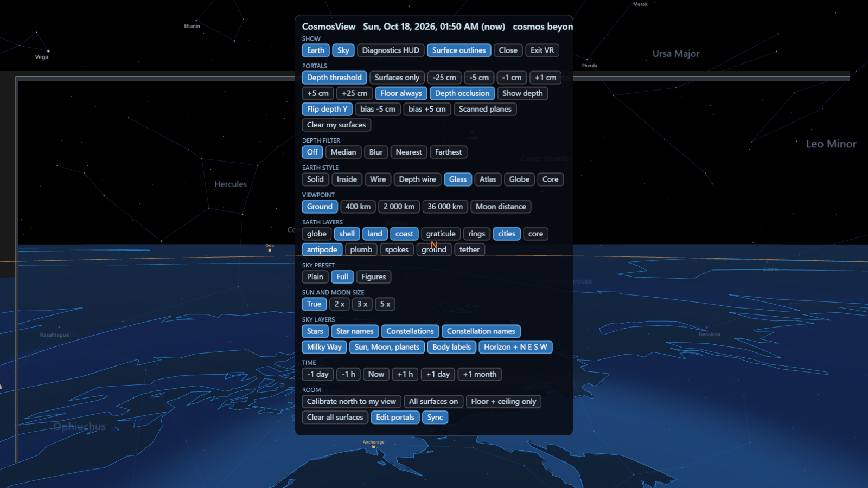868x488 pixels.
Task: Toggle the Milky Way sky layer
Action: coord(324,347)
